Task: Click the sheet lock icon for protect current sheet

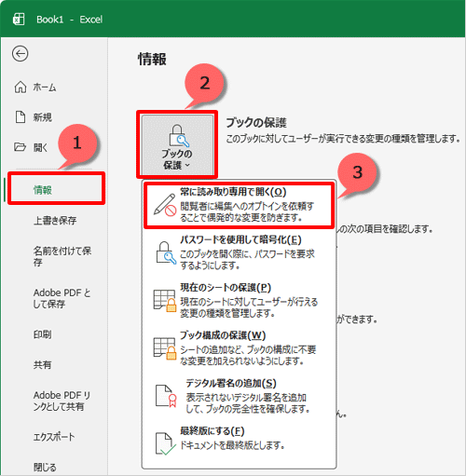Action: pos(165,301)
